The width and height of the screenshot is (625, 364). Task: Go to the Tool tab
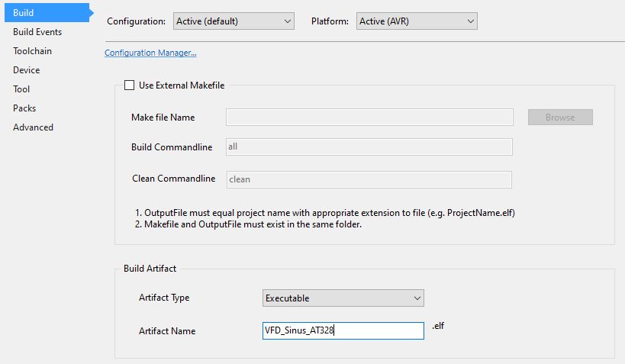[x=21, y=89]
